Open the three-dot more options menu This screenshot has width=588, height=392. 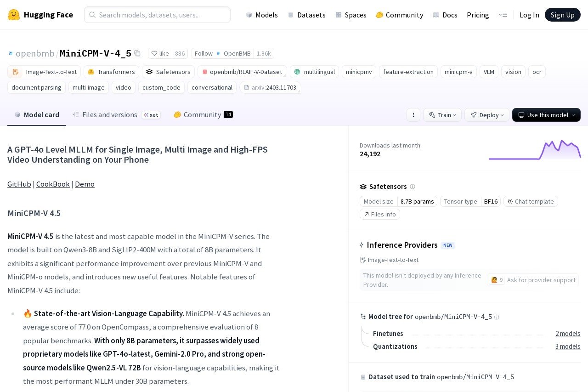point(413,115)
